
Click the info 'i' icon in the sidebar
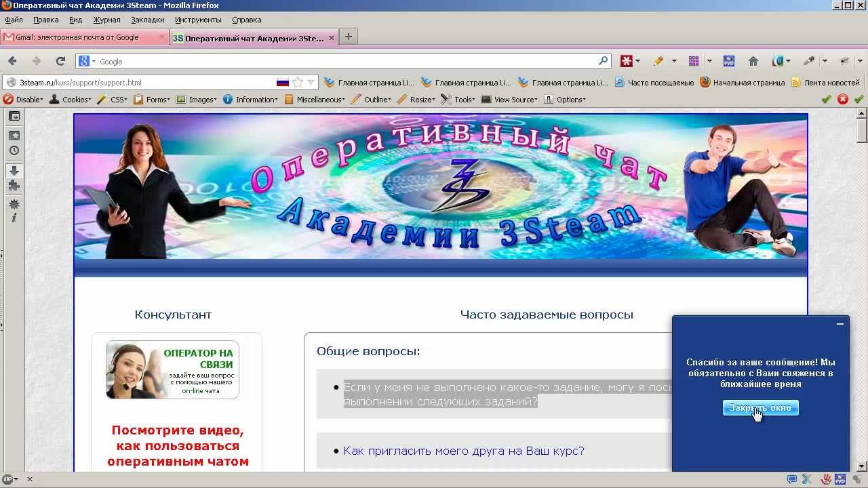(x=14, y=218)
